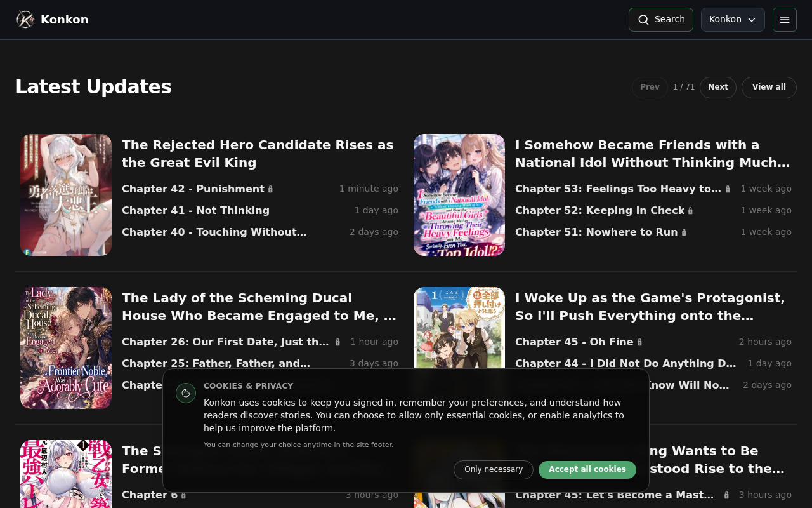Choose Only necessary cookies

pos(494,470)
